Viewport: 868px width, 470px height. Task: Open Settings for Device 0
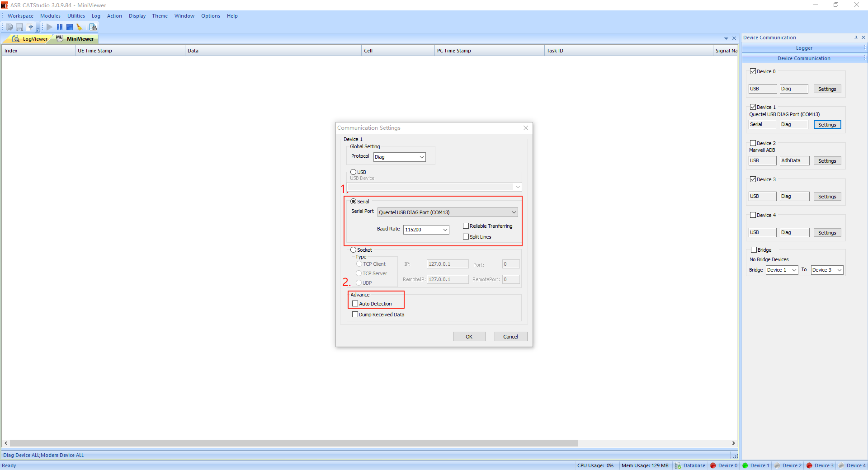coord(827,89)
